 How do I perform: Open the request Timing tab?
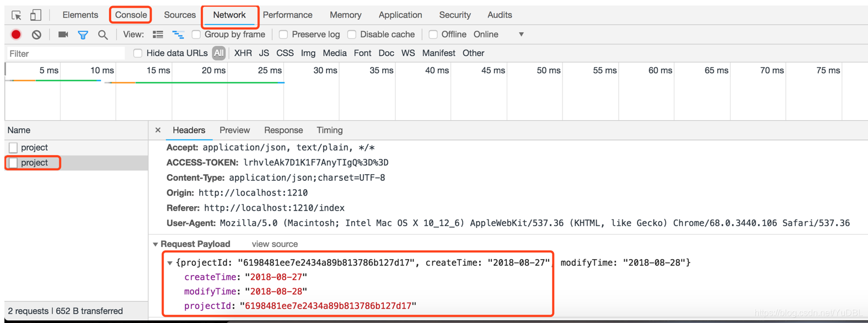coord(330,130)
